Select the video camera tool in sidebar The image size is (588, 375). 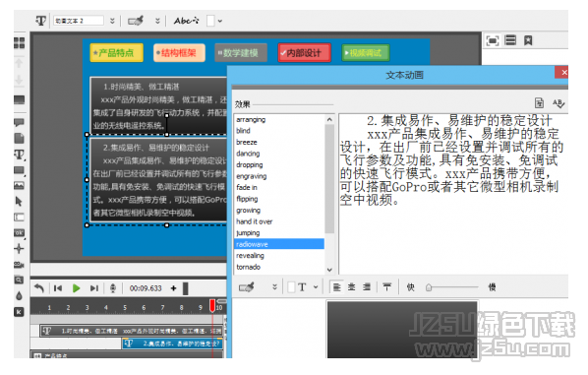coord(19,265)
